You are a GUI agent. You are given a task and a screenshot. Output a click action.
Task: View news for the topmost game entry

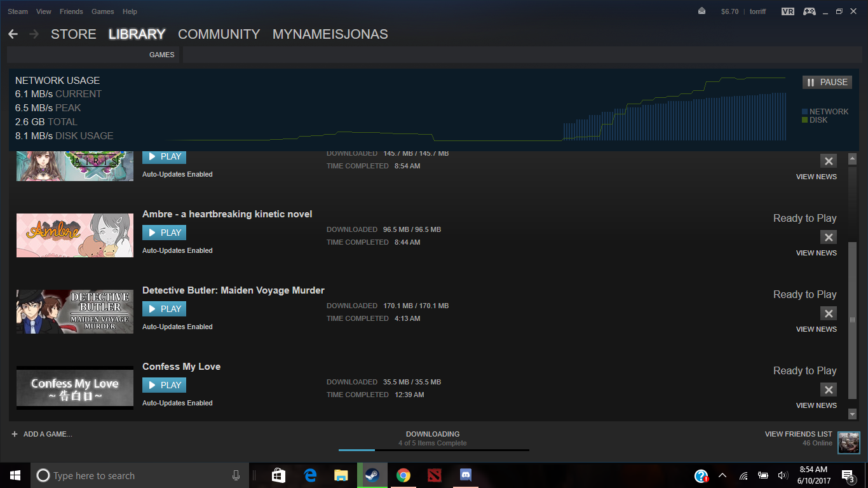[817, 177]
